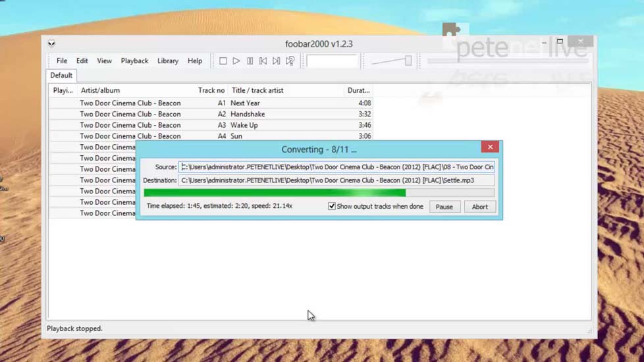Click the Pause toolbar icon
The image size is (644, 362).
pos(250,61)
